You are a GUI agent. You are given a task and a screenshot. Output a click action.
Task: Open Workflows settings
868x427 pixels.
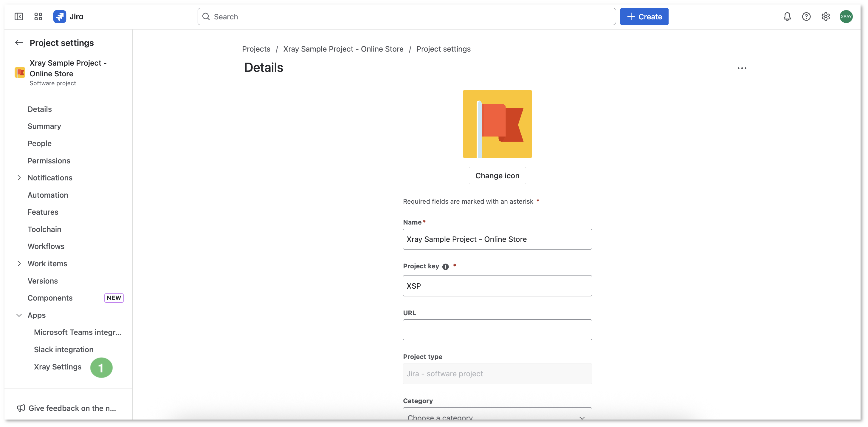point(46,246)
